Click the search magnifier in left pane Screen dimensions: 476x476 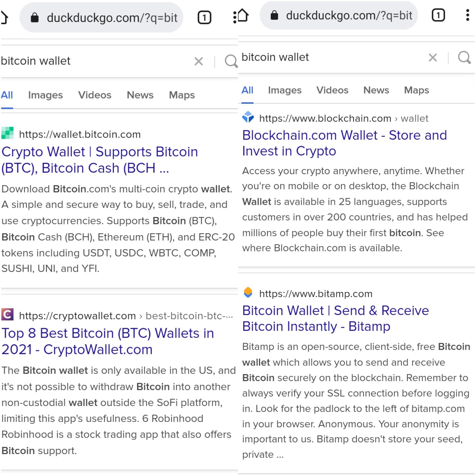[231, 61]
